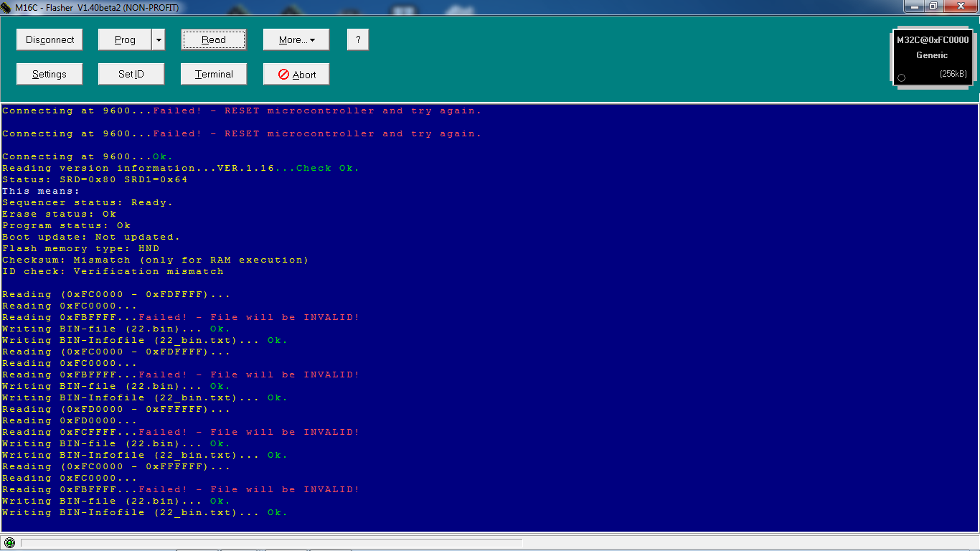
Task: Click the 'ID check: Verification mismatch' log line
Action: point(113,272)
